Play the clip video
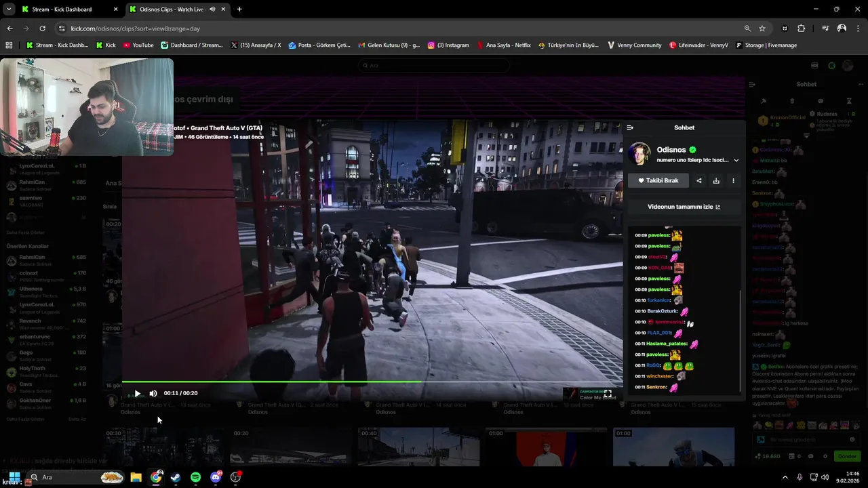 pos(138,393)
